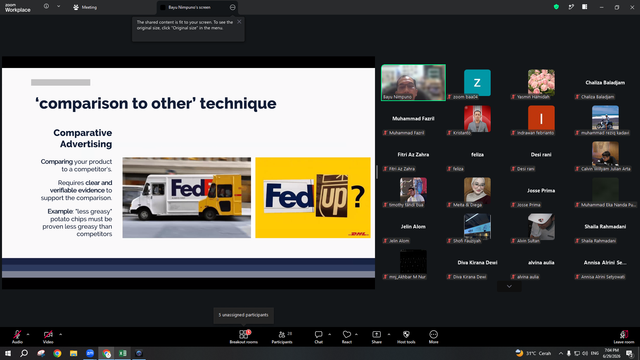Select Shaila Rahmadani participant tile
The height and width of the screenshot is (360, 640).
[x=605, y=227]
